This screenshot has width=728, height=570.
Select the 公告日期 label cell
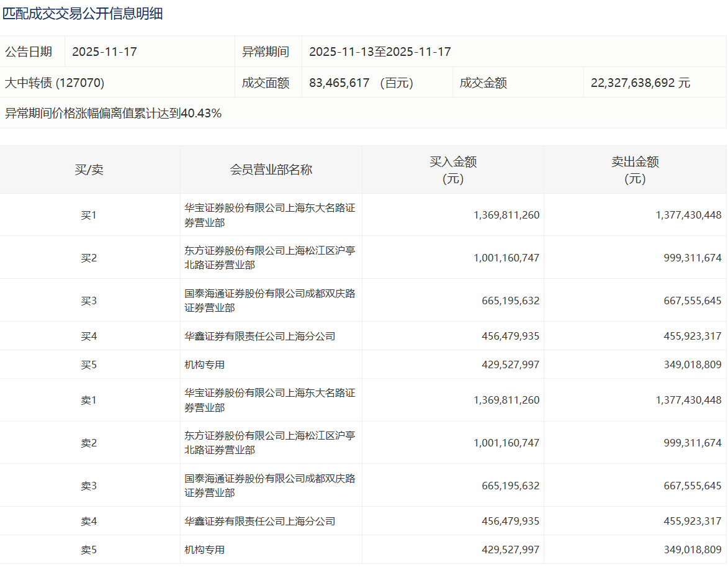point(29,52)
